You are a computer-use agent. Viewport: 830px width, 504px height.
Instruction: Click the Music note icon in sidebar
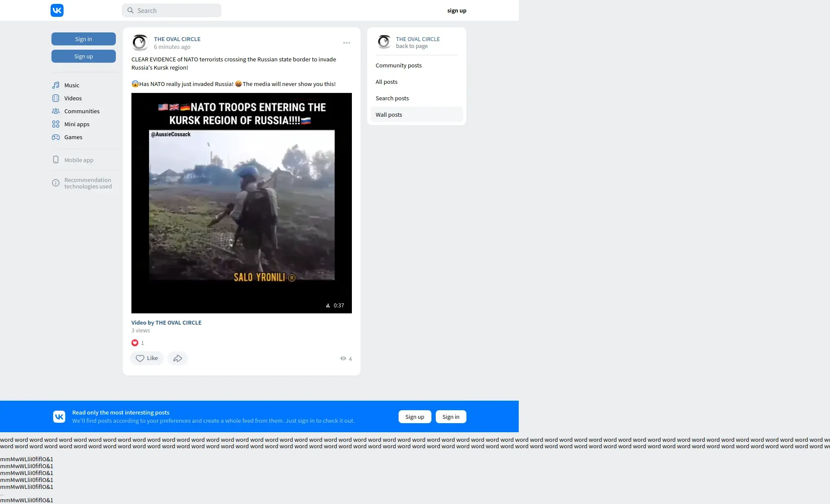click(x=56, y=85)
